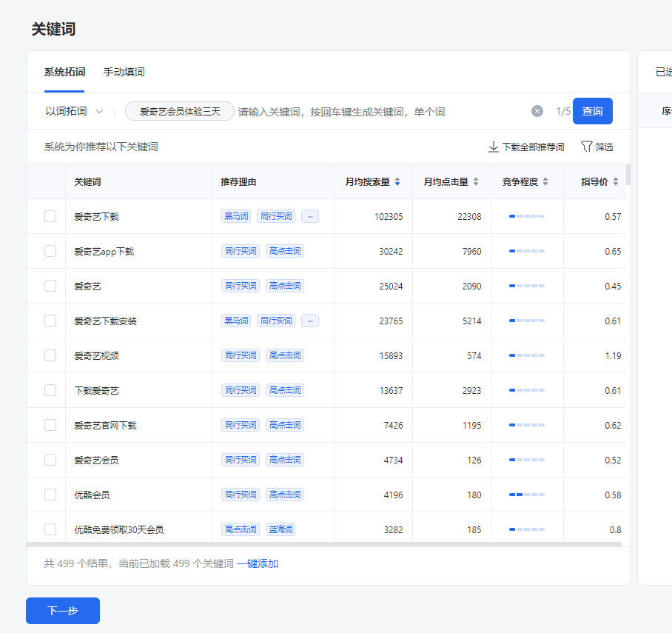Screen dimensions: 672x633
Task: Check the 爱奇艺会员 row checkbox
Action: pyautogui.click(x=50, y=460)
